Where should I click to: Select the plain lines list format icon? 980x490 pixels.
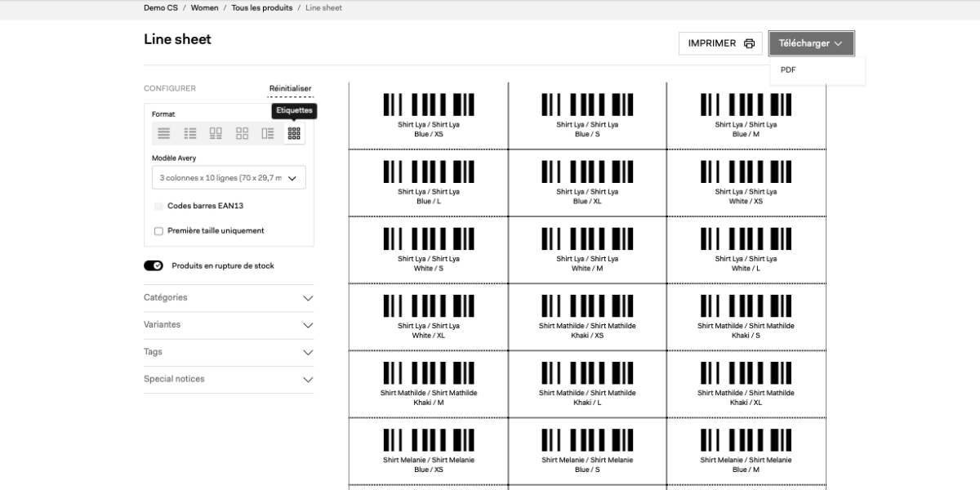(164, 133)
